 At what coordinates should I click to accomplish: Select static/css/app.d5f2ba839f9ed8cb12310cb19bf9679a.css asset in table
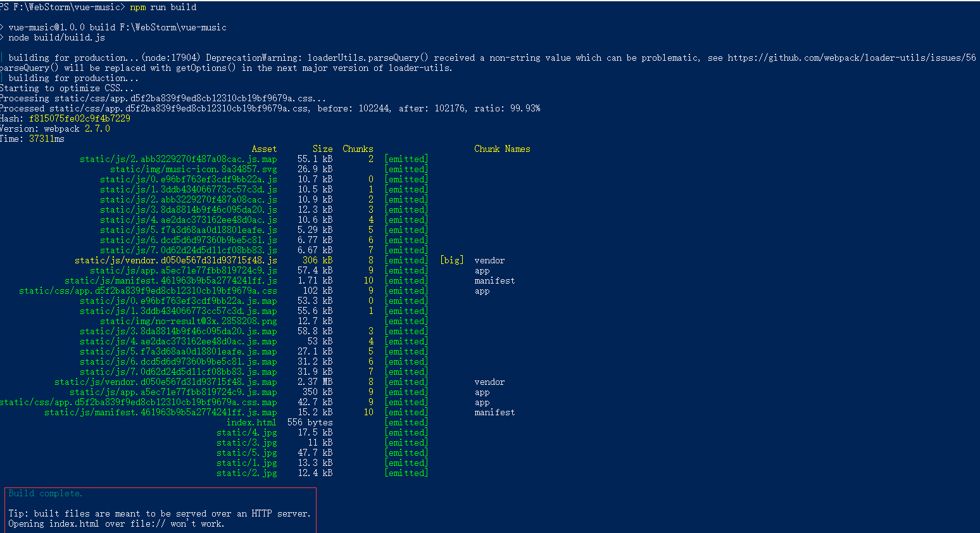[148, 291]
